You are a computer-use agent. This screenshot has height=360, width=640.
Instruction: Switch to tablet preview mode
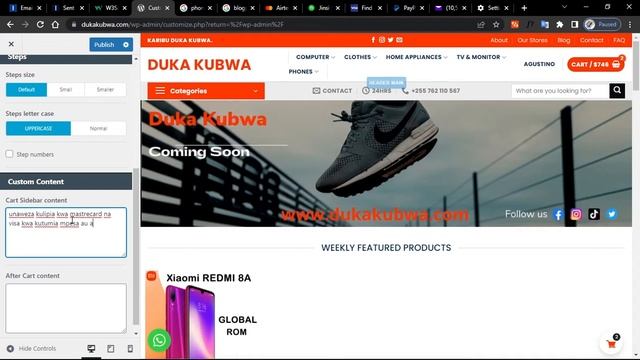pos(111,349)
